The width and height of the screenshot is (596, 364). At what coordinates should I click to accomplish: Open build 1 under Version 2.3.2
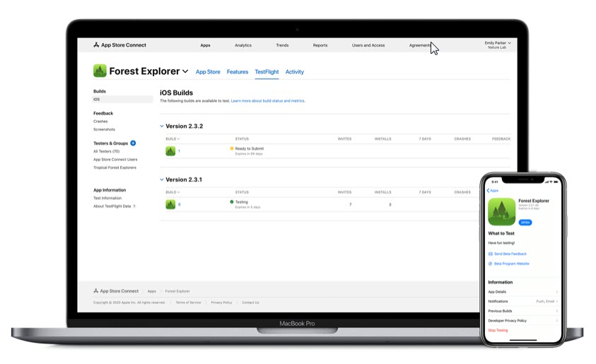pos(179,151)
